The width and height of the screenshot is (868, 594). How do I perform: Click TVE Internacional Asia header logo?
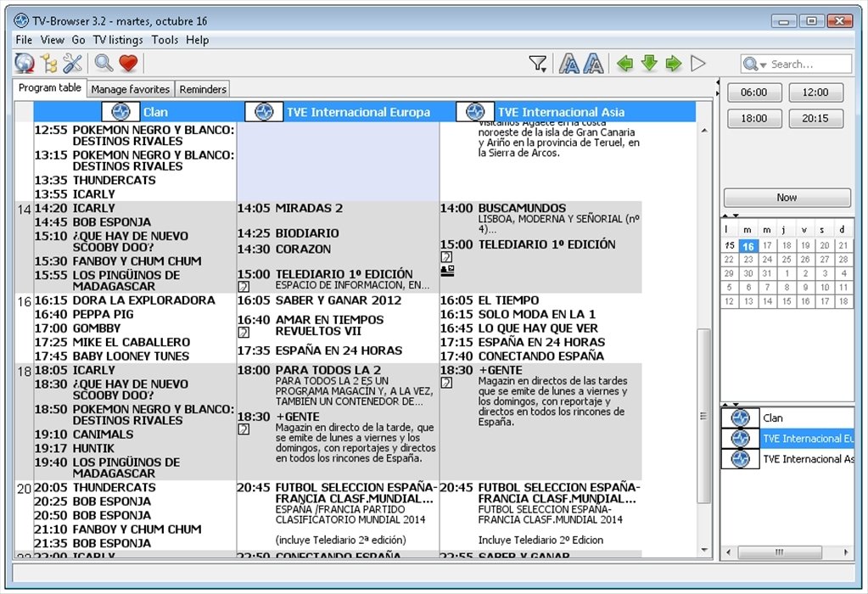tap(475, 112)
